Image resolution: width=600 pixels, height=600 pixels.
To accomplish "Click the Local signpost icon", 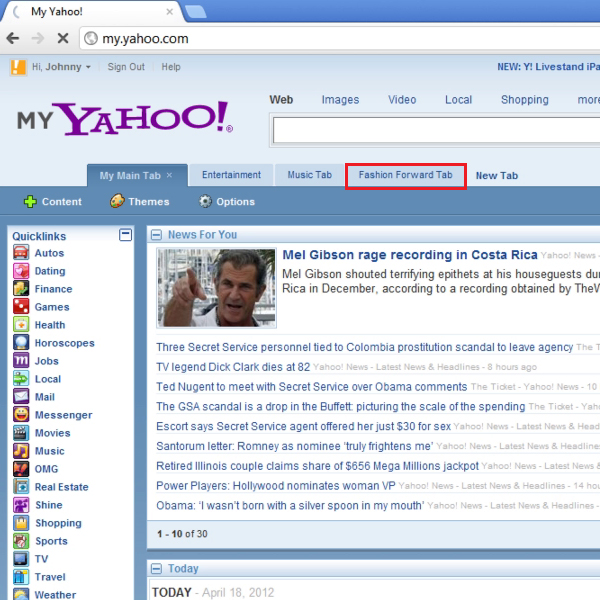I will point(21,378).
